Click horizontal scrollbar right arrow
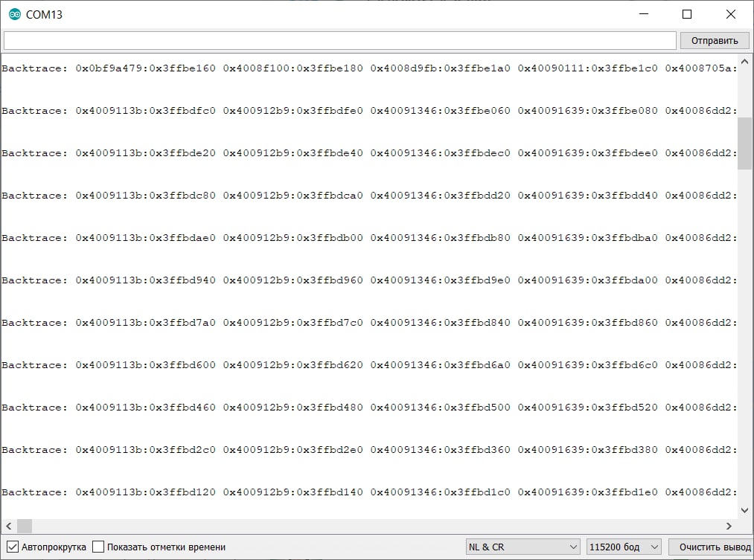This screenshot has height=560, width=754. click(729, 526)
